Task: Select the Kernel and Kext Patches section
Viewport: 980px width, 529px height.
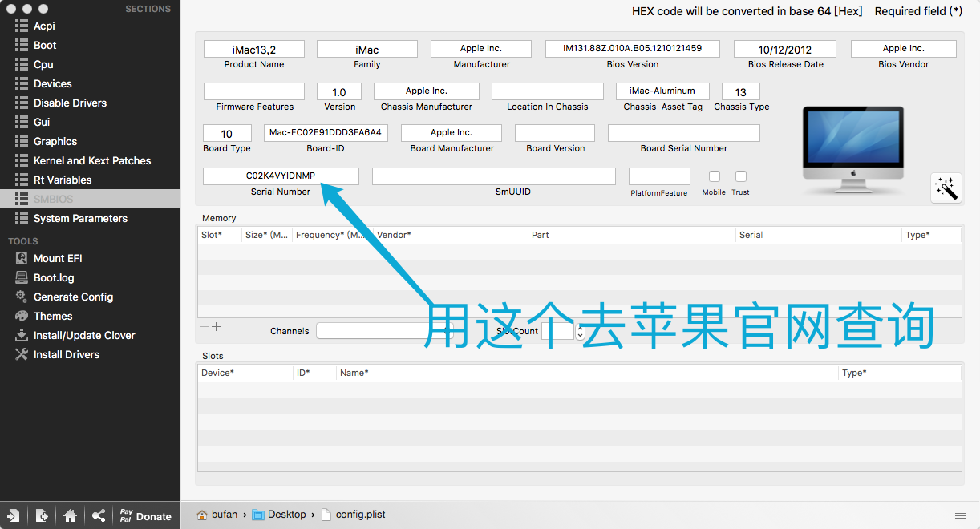Action: pyautogui.click(x=92, y=160)
